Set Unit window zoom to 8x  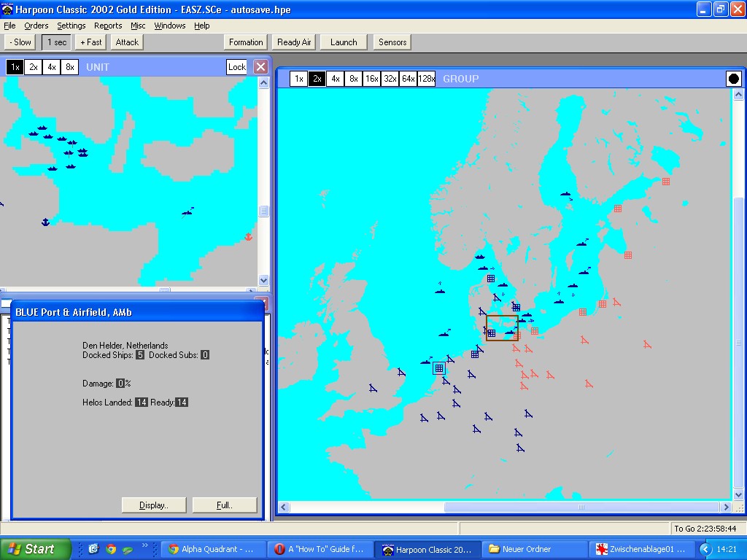[x=69, y=67]
